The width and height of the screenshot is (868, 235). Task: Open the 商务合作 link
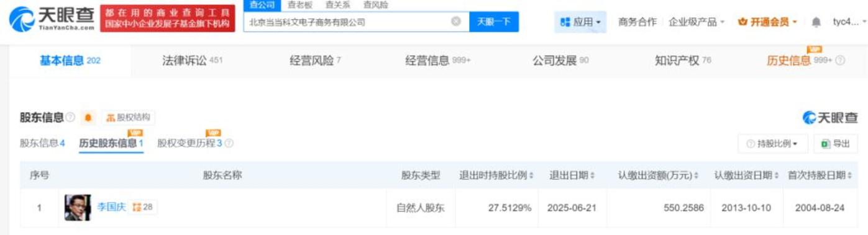(x=637, y=22)
